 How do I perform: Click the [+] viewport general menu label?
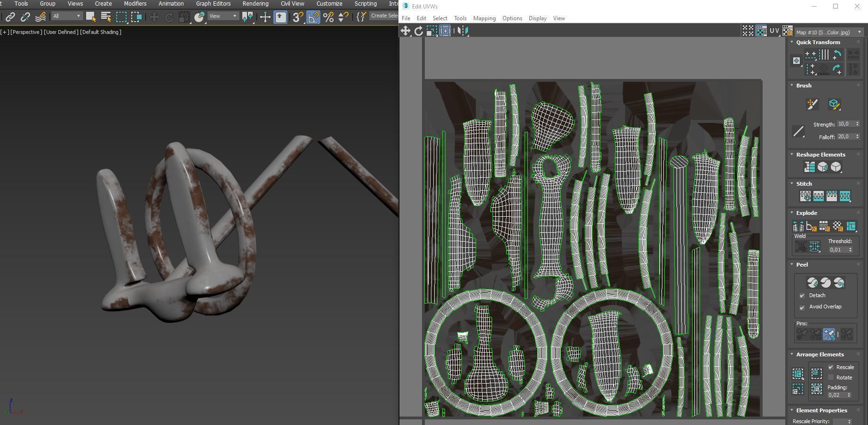[x=5, y=32]
